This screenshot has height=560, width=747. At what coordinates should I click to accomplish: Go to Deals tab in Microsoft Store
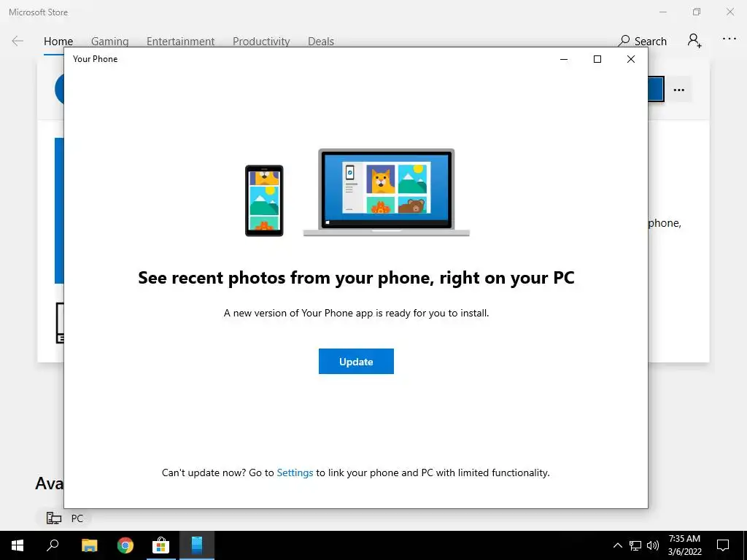tap(321, 42)
